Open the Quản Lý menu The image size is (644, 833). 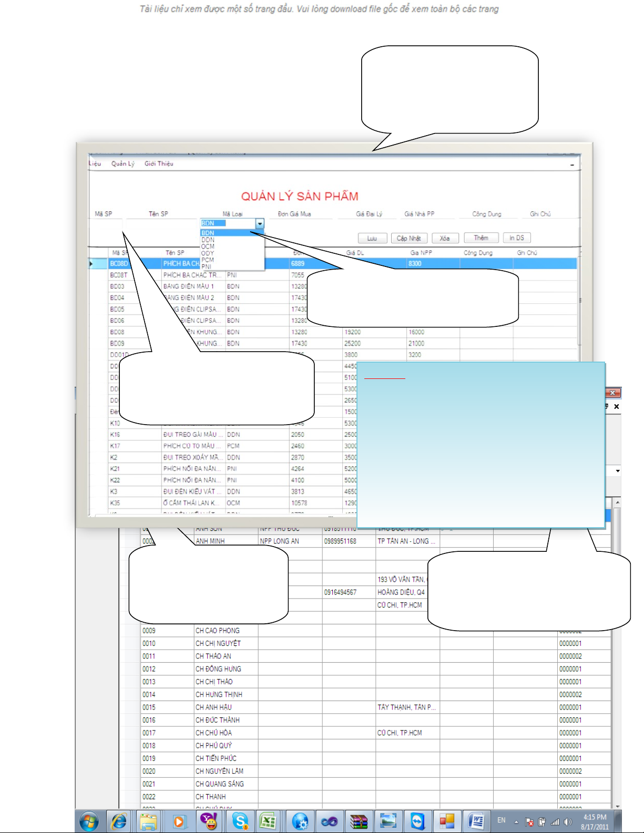[122, 163]
